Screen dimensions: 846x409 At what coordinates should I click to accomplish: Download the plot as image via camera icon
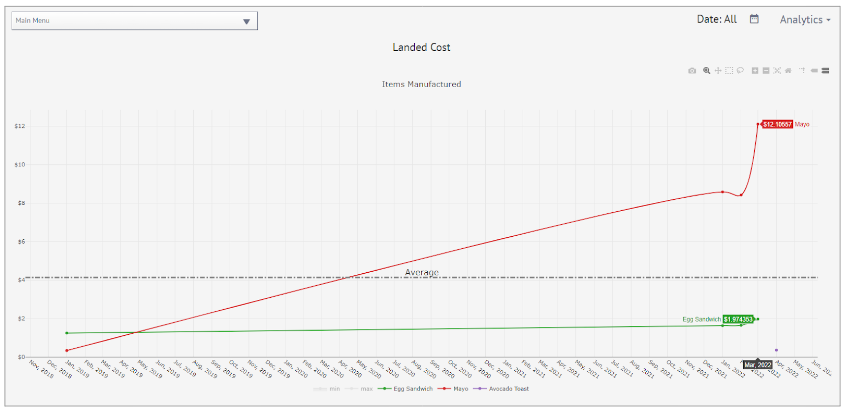pyautogui.click(x=692, y=71)
